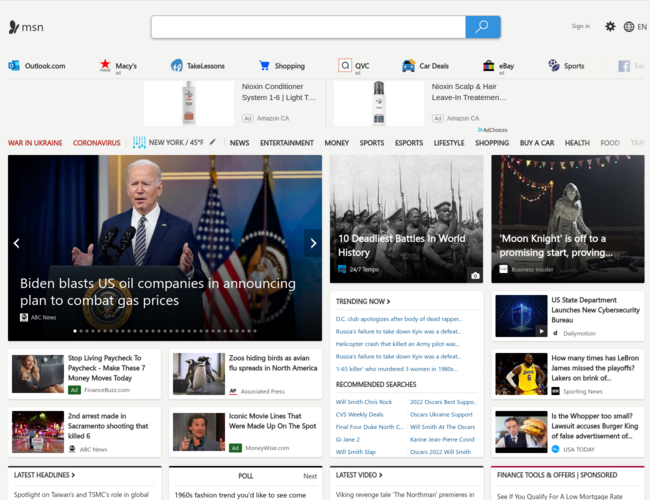
Task: Open Sacramento shooting arrest article
Action: click(x=84, y=432)
